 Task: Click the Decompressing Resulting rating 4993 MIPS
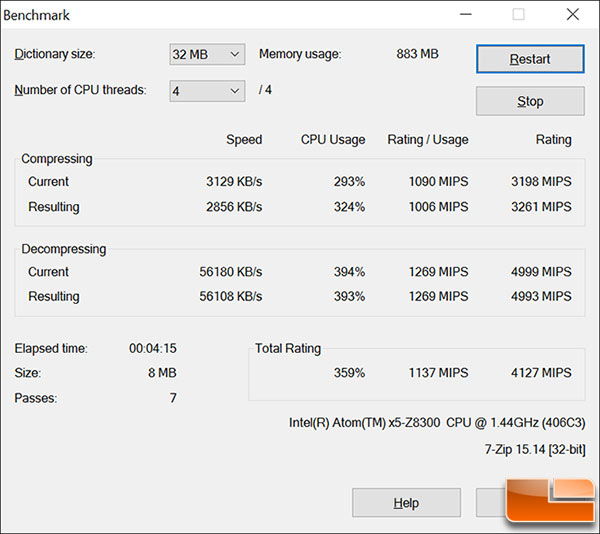click(x=541, y=296)
